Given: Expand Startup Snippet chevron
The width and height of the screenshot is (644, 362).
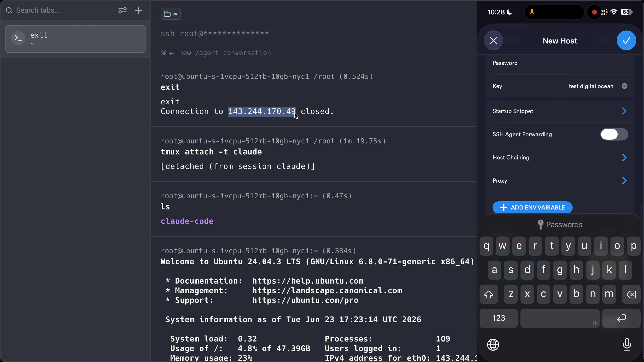Looking at the screenshot, I should pyautogui.click(x=624, y=111).
